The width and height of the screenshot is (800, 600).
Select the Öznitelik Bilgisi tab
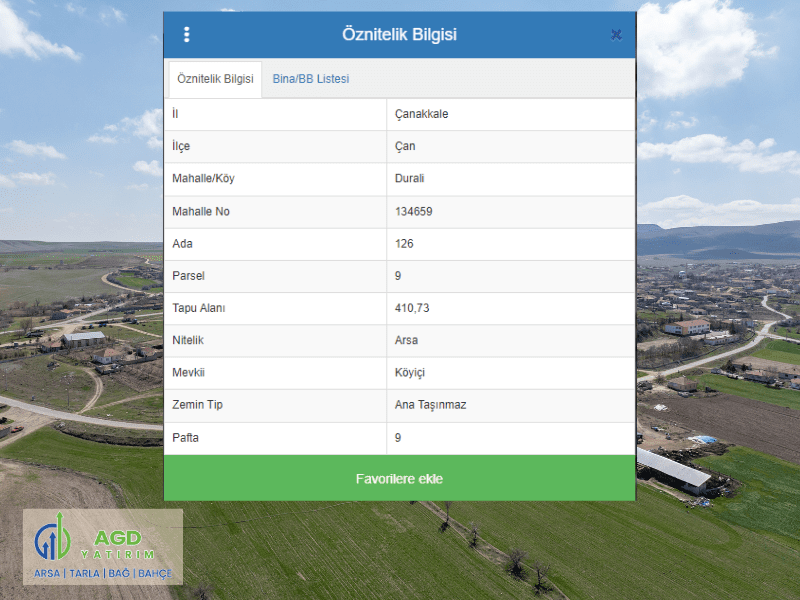point(215,79)
